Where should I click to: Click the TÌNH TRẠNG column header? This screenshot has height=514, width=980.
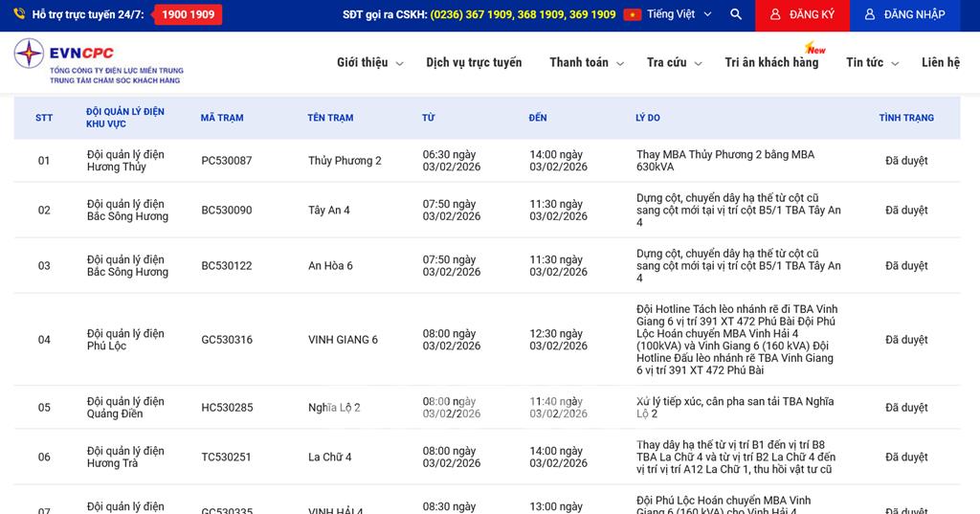[x=905, y=118]
